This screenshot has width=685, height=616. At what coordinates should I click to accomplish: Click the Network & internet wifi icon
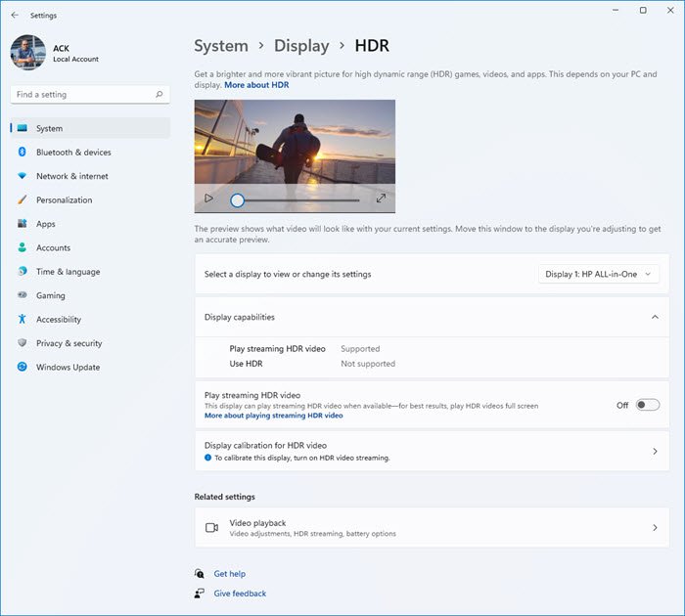[x=22, y=176]
